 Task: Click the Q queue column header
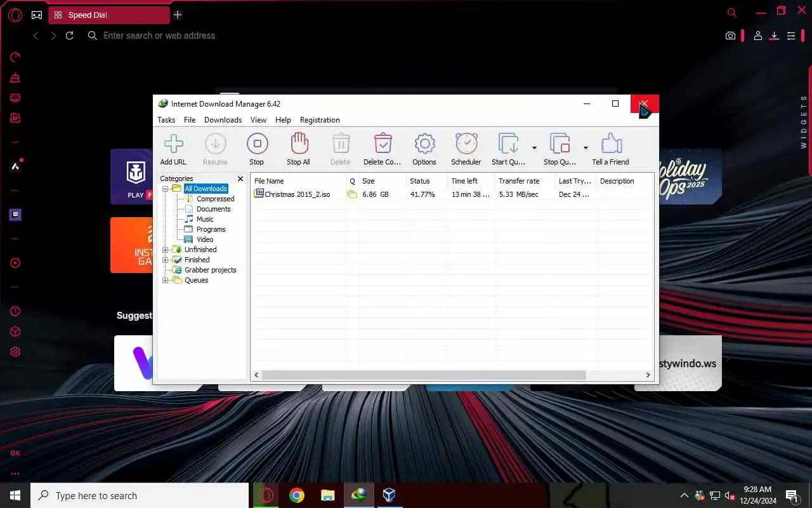click(x=352, y=181)
